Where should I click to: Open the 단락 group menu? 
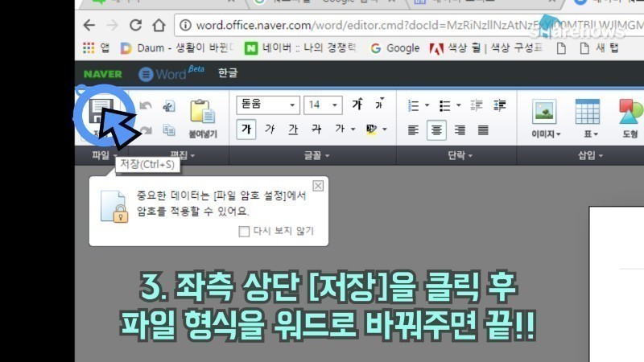click(460, 155)
